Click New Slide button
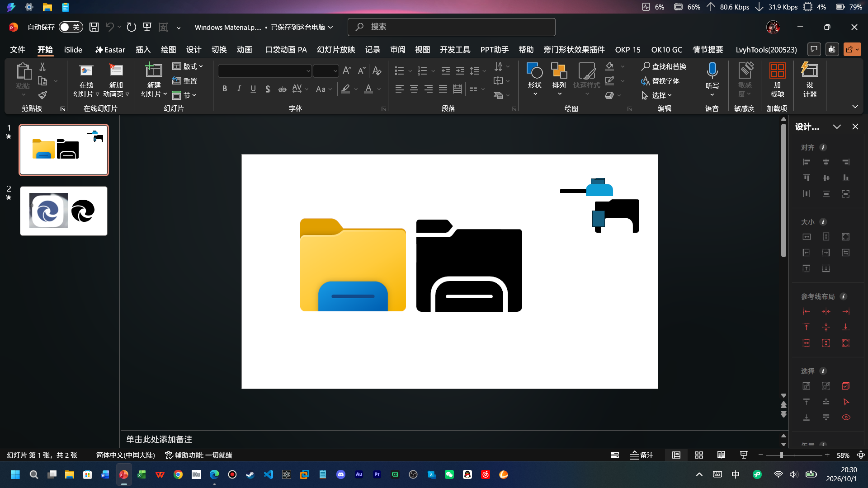The image size is (868, 488). [x=154, y=80]
